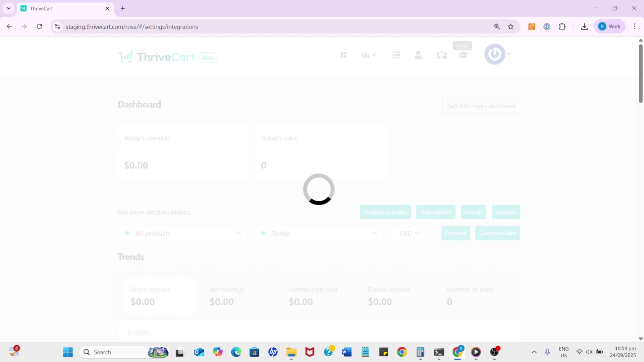Open the ThriveCart account power icon
This screenshot has width=644, height=362.
[x=494, y=54]
